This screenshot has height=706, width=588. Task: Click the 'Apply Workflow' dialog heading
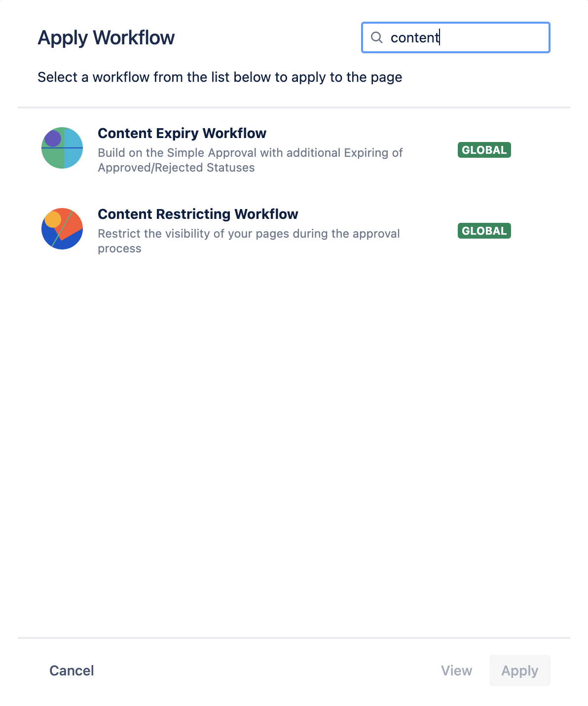106,38
